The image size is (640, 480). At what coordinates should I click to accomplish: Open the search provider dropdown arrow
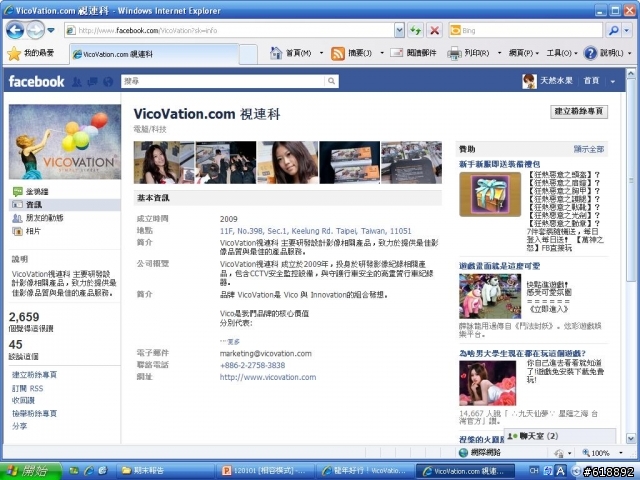click(627, 30)
